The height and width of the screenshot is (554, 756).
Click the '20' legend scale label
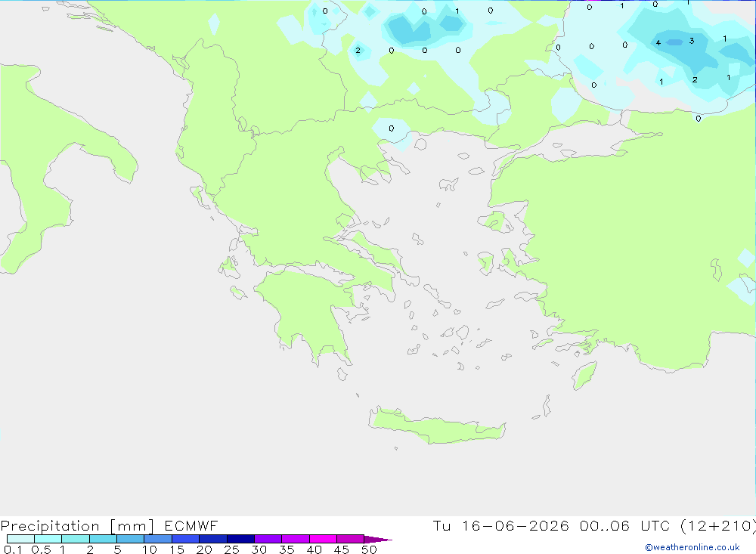coord(204,549)
